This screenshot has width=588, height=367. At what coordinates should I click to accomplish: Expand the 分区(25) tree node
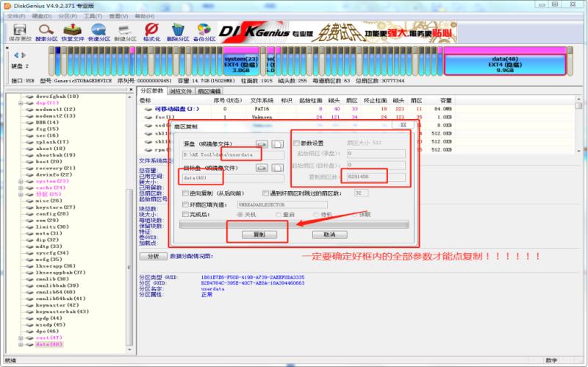pyautogui.click(x=21, y=194)
